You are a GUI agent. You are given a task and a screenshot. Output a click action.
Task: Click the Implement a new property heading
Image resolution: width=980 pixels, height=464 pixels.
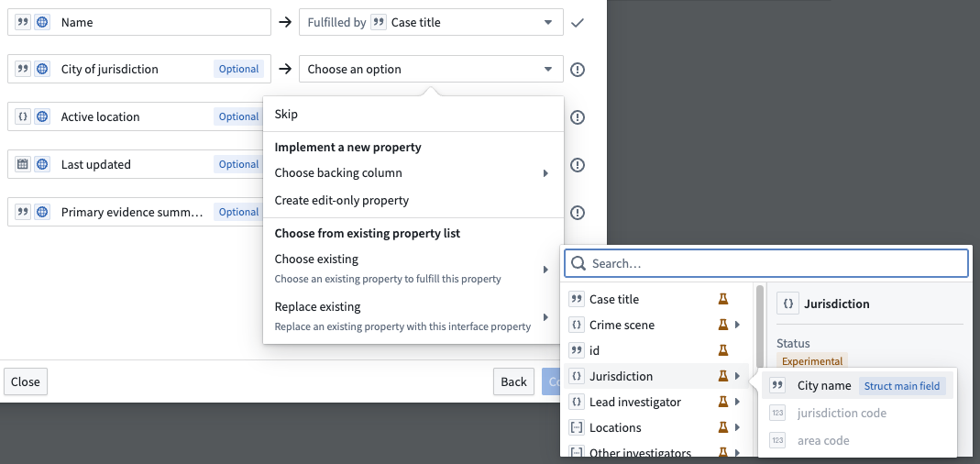pos(348,147)
